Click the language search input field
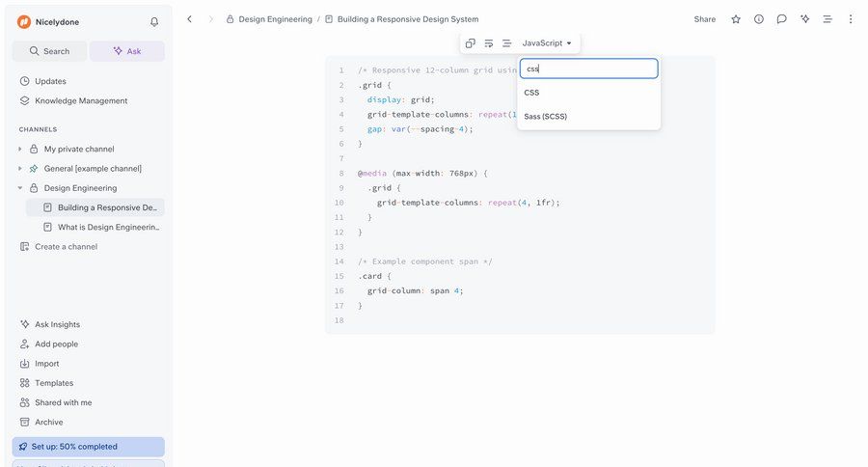The width and height of the screenshot is (868, 467). [588, 69]
